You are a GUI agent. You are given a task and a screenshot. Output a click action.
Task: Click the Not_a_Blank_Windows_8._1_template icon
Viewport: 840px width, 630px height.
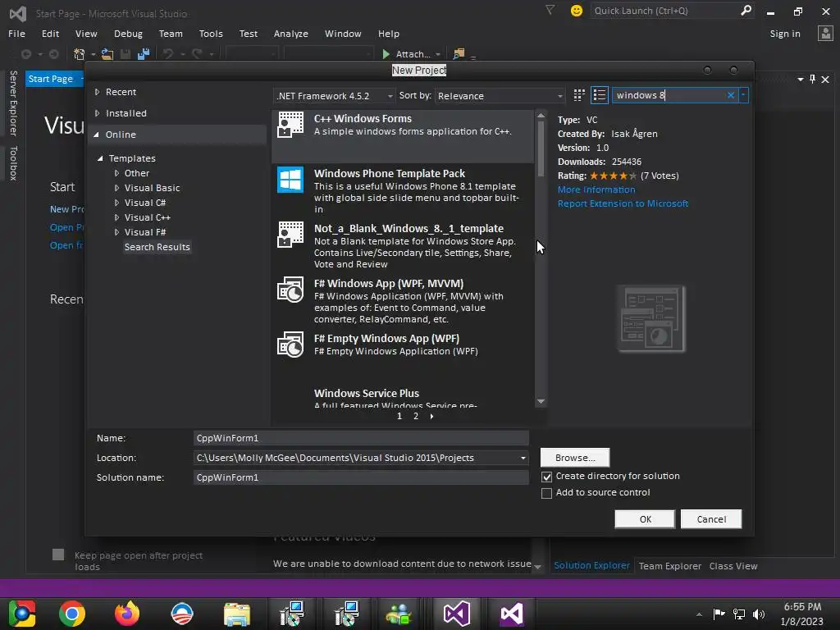tap(290, 235)
